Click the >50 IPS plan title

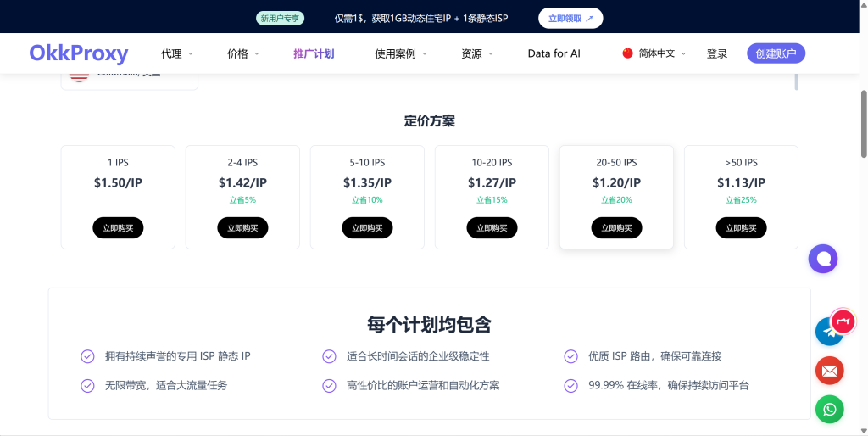[741, 162]
